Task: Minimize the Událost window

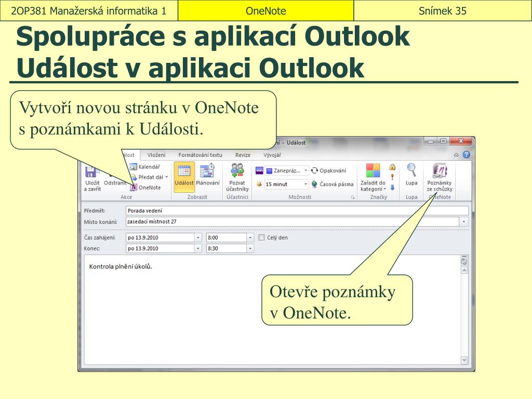Action: click(431, 141)
